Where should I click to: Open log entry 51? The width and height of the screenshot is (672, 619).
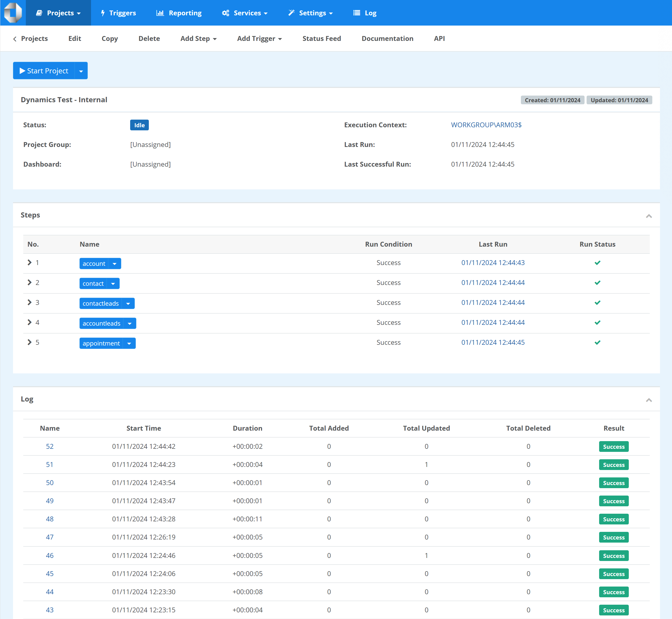(50, 465)
